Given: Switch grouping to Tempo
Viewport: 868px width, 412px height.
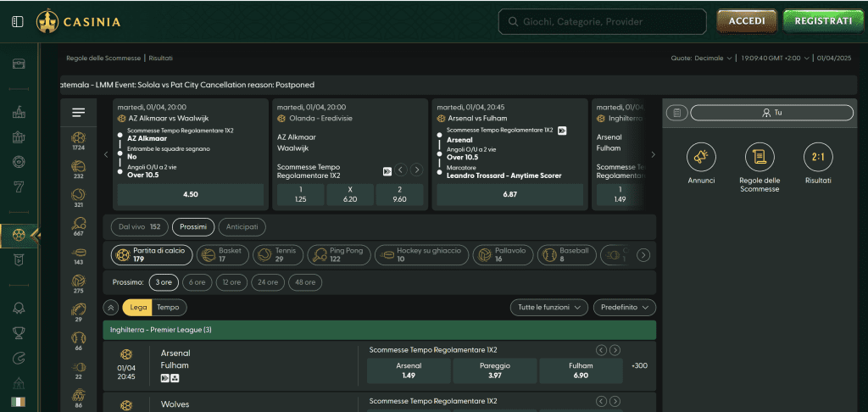Looking at the screenshot, I should pos(169,308).
